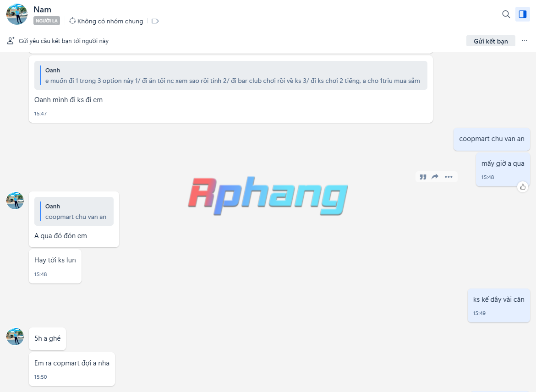Click the thumbs-up reaction on 'mấy giờ a qua'

pyautogui.click(x=523, y=186)
